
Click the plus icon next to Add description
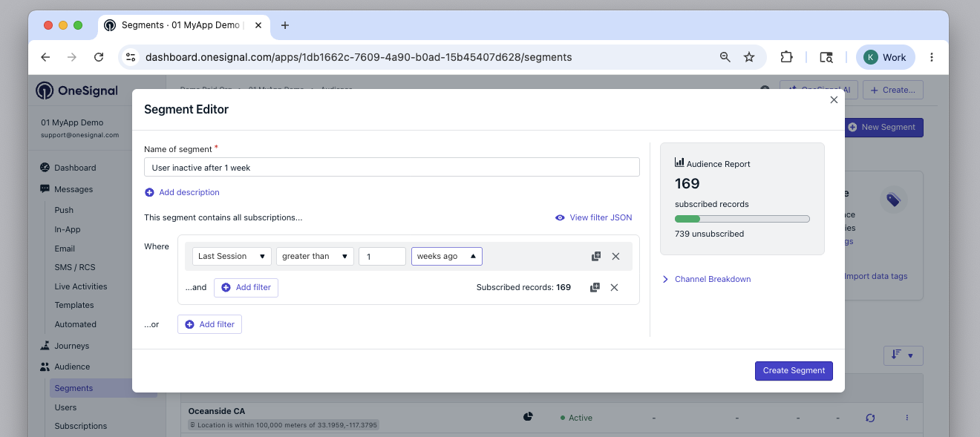[x=149, y=192]
